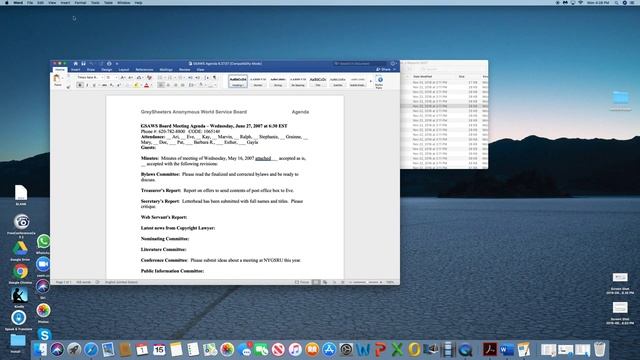Open the multilevel list dropdown
The image size is (640, 360).
[x=184, y=77]
